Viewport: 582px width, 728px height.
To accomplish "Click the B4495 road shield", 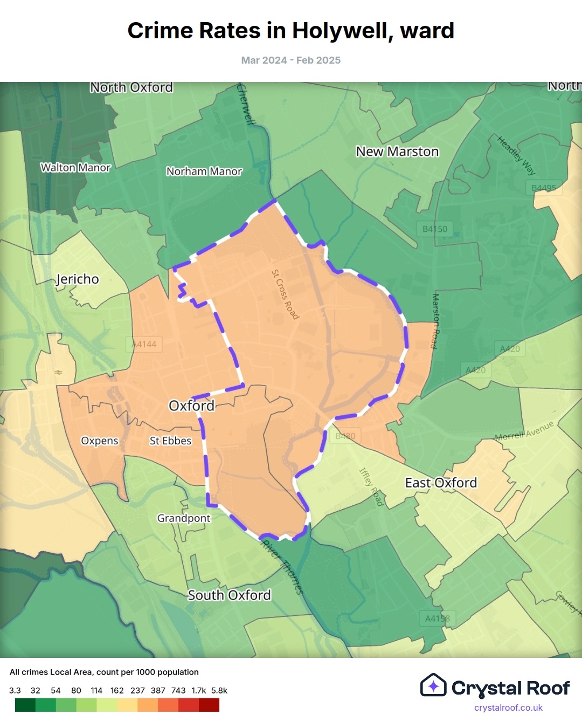I will click(x=543, y=188).
